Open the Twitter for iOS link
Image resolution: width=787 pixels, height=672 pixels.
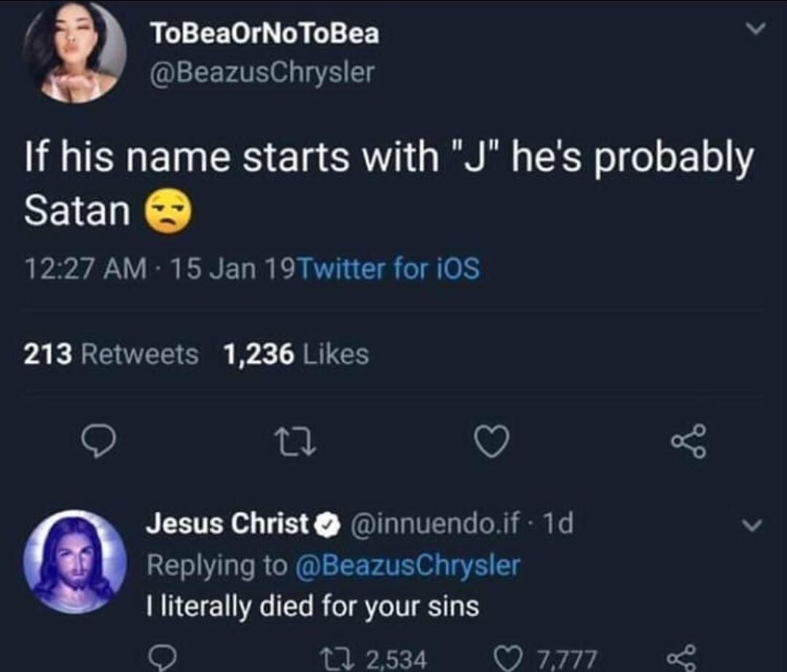pos(389,268)
